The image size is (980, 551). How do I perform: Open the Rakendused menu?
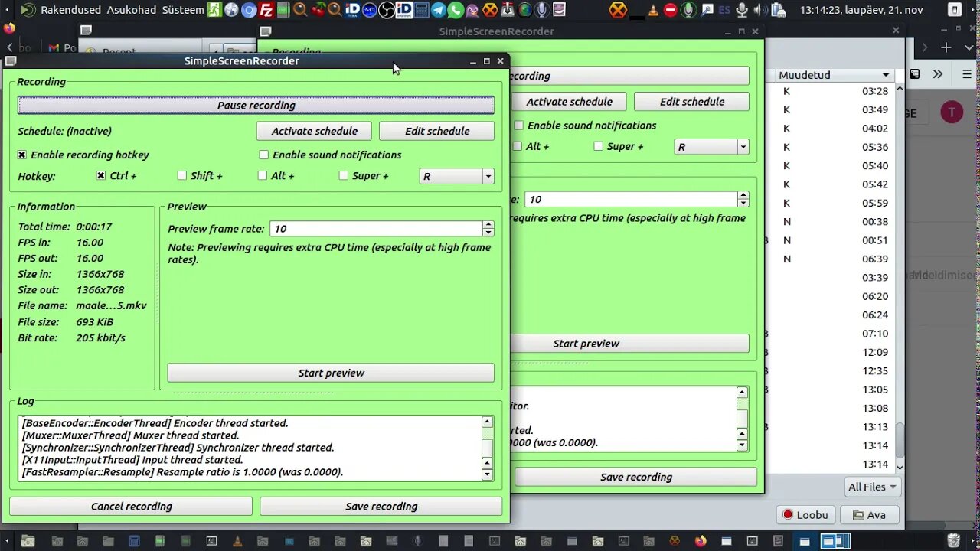[x=70, y=10]
